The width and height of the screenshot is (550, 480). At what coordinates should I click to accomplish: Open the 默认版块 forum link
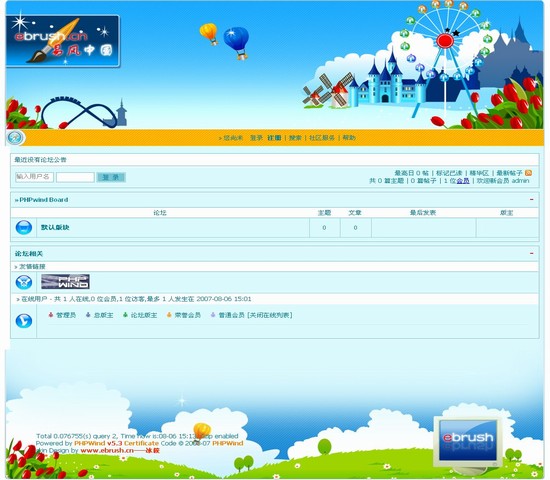[x=55, y=227]
